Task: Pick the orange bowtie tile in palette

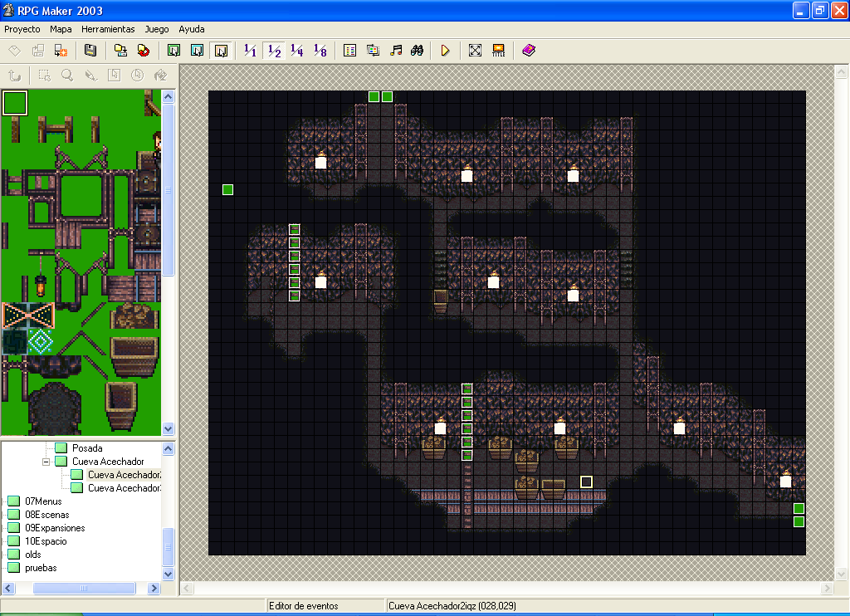Action: (28, 315)
